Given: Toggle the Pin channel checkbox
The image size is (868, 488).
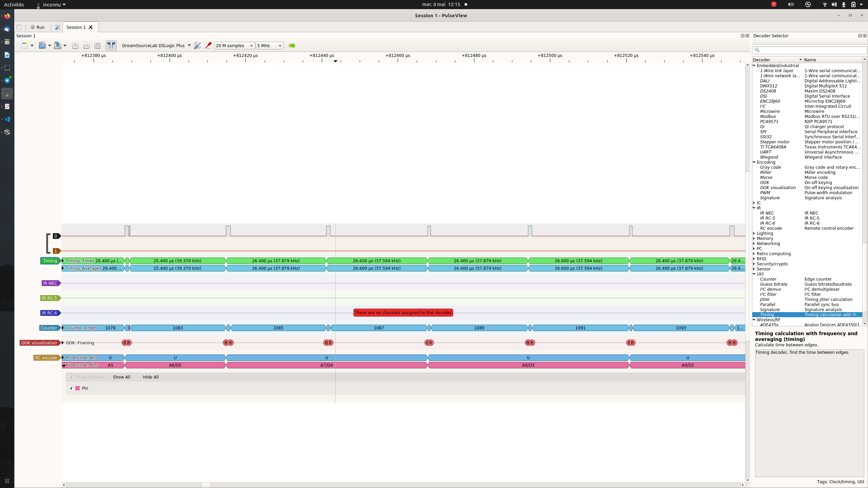Looking at the screenshot, I should pyautogui.click(x=71, y=388).
